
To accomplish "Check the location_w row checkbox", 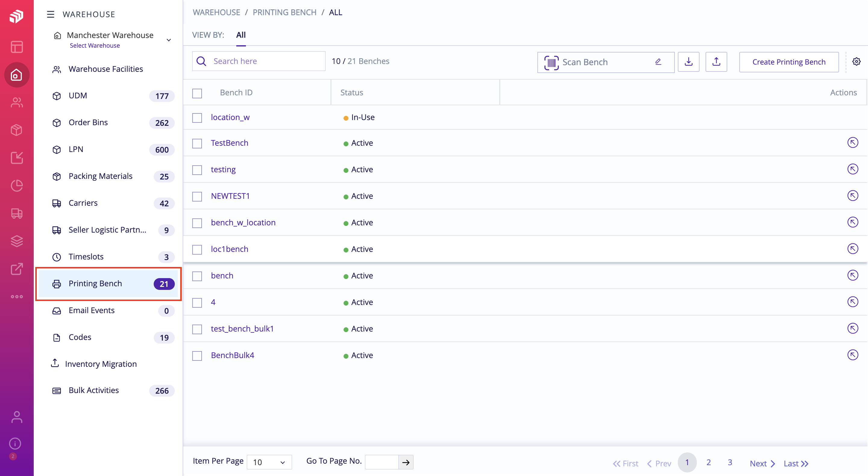I will tap(197, 118).
